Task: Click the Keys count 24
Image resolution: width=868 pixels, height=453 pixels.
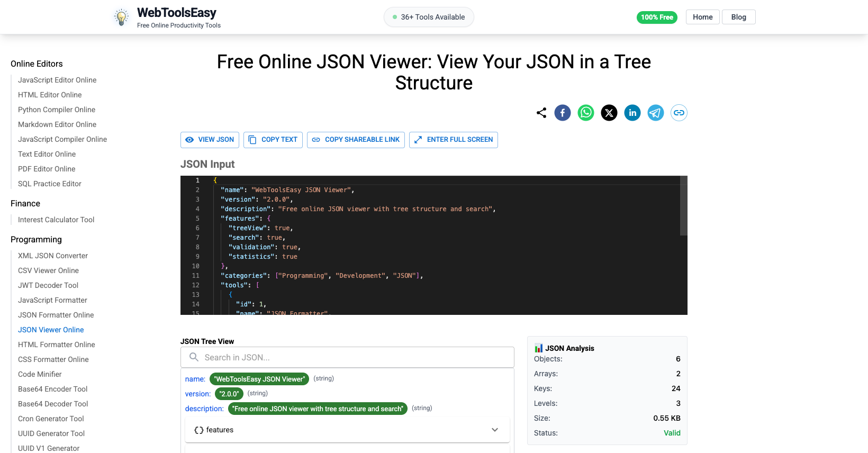Action: coord(676,388)
